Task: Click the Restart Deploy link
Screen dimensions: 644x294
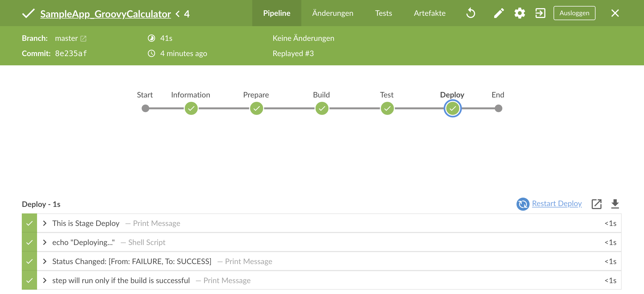Action: point(556,204)
